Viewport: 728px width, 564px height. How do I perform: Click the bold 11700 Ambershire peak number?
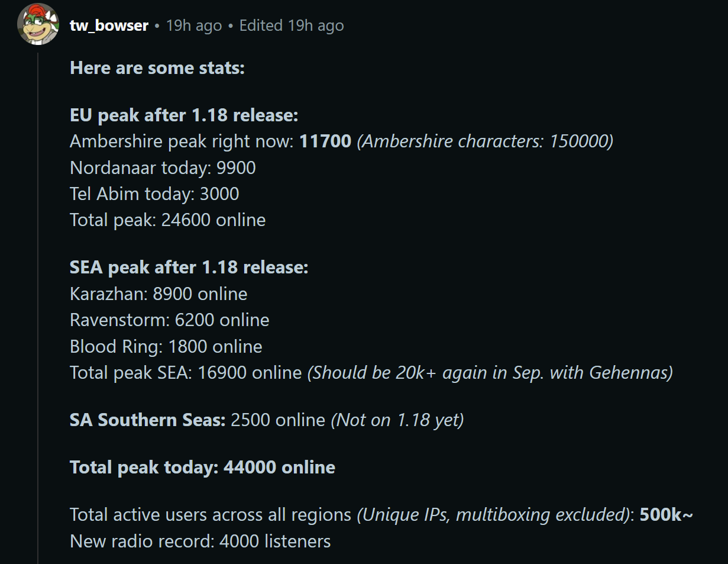pyautogui.click(x=325, y=141)
